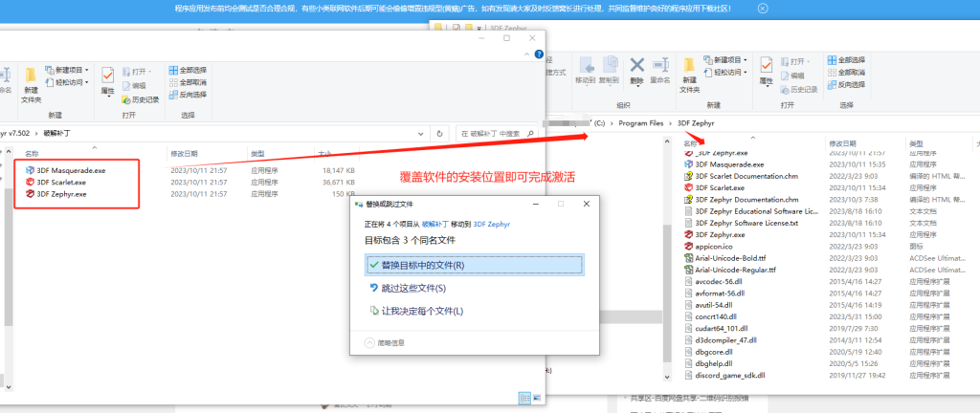This screenshot has height=413, width=980.
Task: Click 复制到 in 3DF Zephyr window ribbon
Action: [x=609, y=70]
